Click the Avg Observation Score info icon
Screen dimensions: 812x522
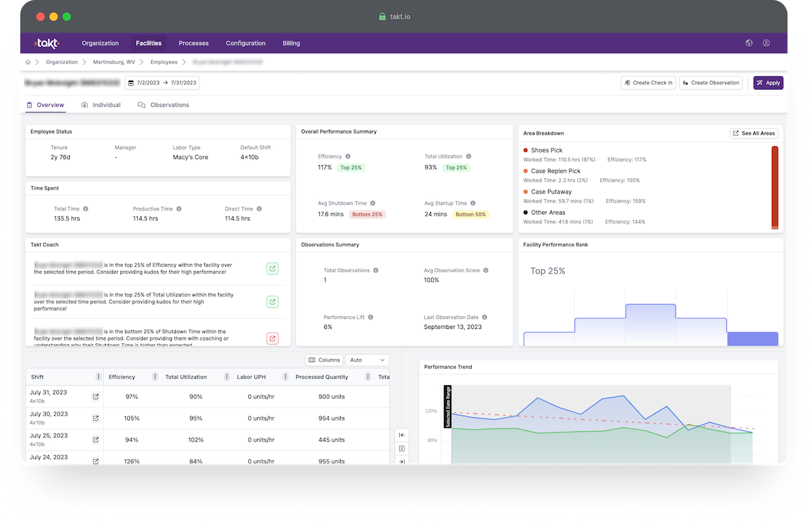(486, 270)
